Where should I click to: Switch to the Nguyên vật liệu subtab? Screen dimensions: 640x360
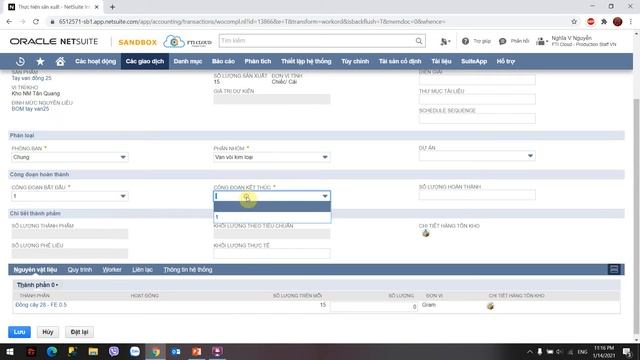tap(36, 269)
